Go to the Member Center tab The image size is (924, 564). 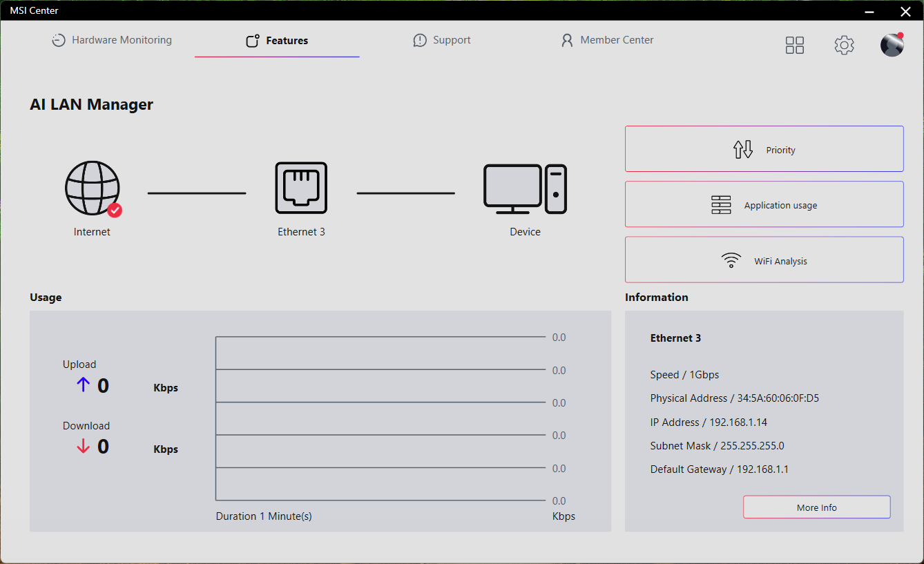607,40
